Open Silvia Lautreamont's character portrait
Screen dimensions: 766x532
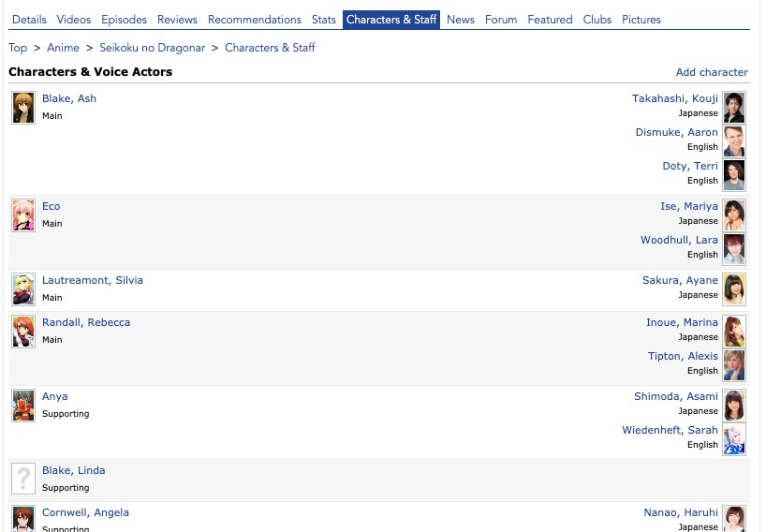click(x=23, y=289)
